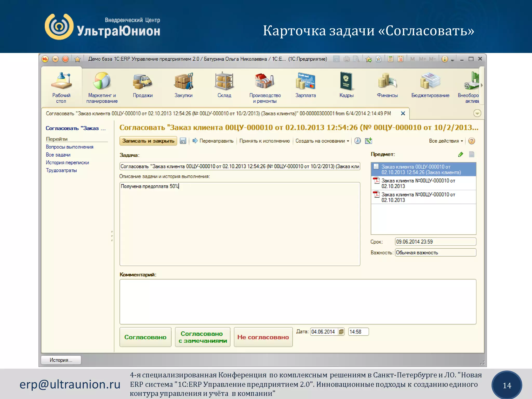Viewport: 532px width, 399px height.
Task: Click the favorites star in title bar
Action: point(77,59)
